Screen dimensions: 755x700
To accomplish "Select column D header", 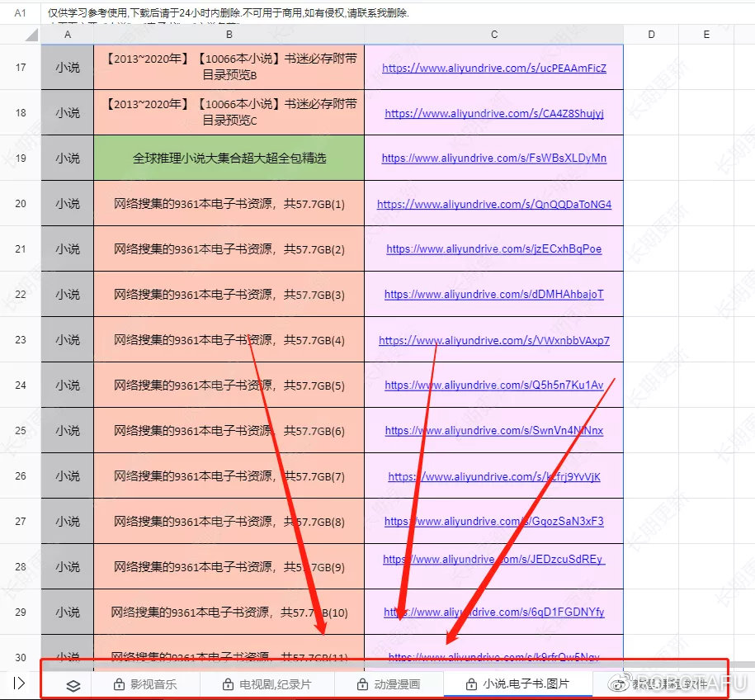I will click(651, 35).
